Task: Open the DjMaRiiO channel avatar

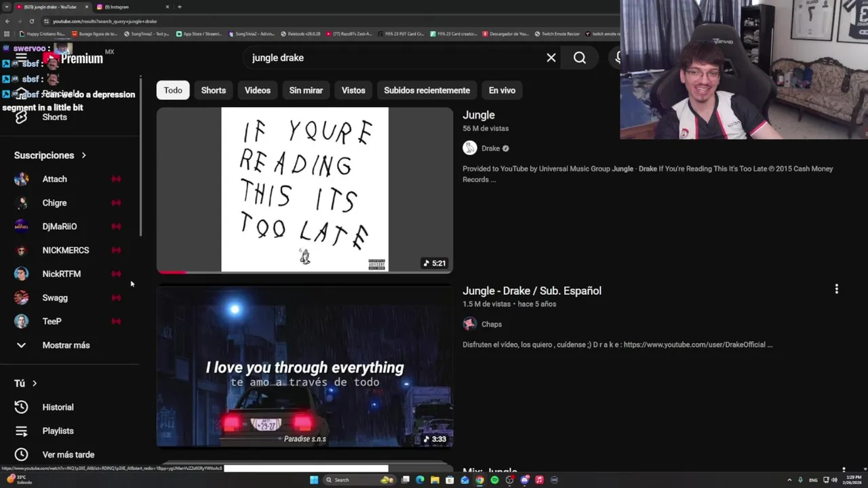Action: [x=22, y=226]
